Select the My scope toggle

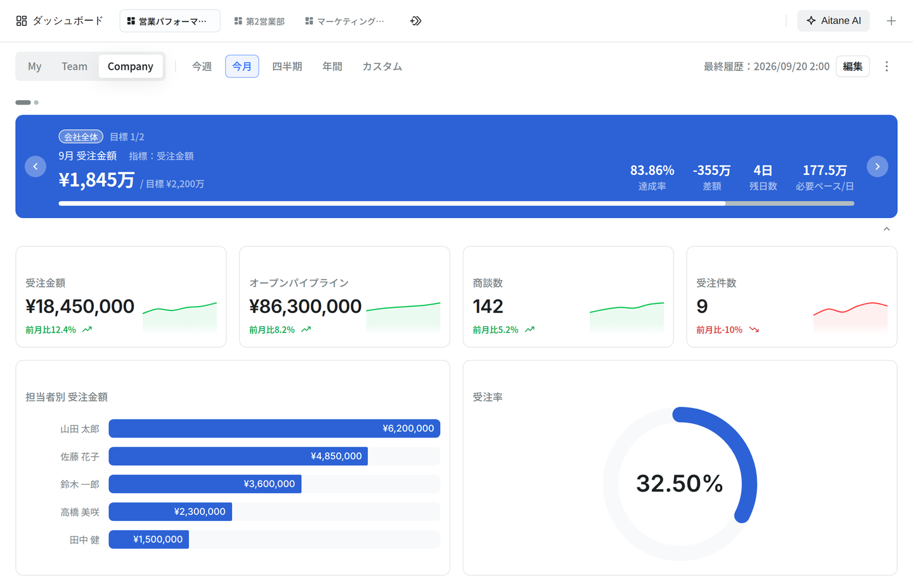pos(35,67)
